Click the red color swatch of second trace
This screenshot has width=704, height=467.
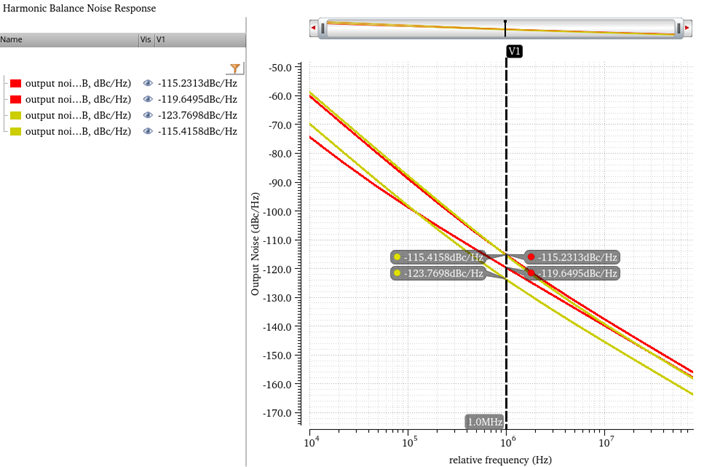[14, 100]
